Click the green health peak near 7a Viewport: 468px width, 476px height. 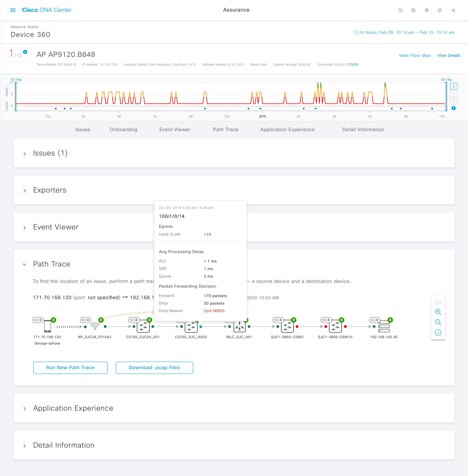pyautogui.click(x=385, y=85)
